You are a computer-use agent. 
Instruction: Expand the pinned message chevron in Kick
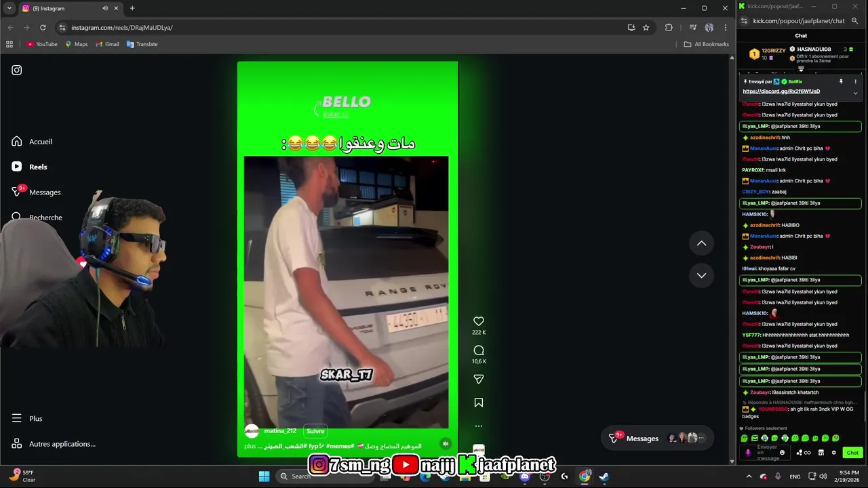pyautogui.click(x=855, y=93)
